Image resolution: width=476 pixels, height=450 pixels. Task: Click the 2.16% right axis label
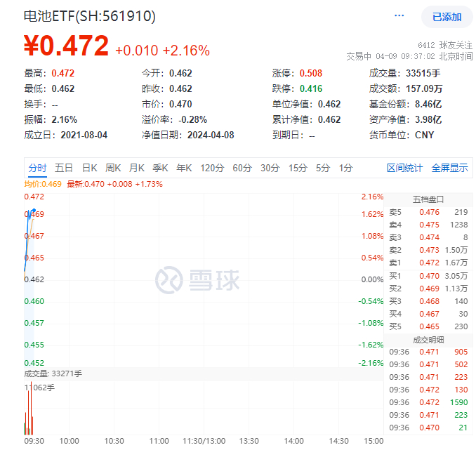[x=372, y=197]
